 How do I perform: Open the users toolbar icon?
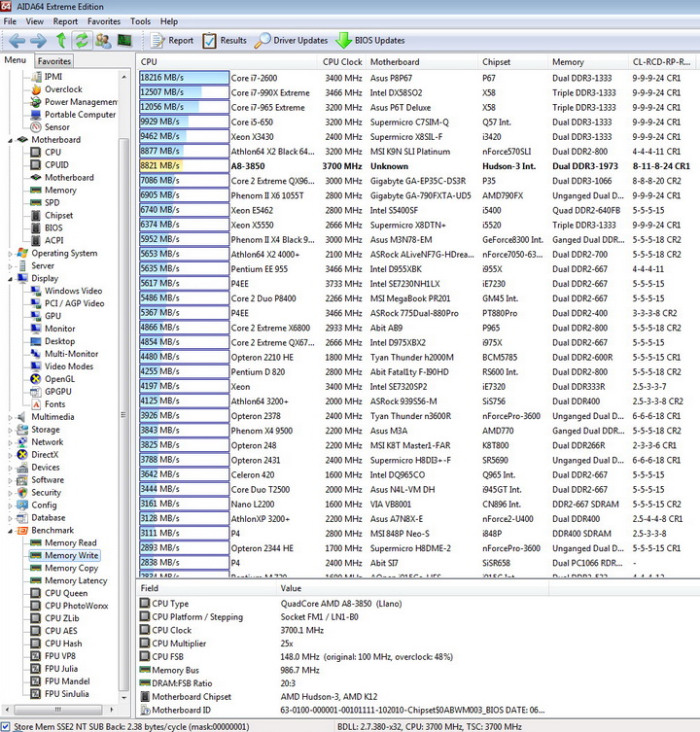click(103, 41)
